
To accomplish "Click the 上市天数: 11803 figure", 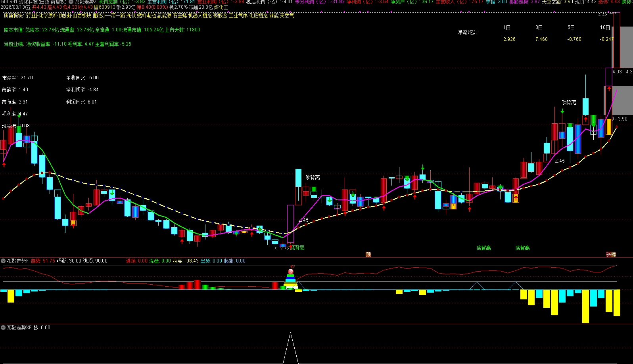I will (x=182, y=30).
